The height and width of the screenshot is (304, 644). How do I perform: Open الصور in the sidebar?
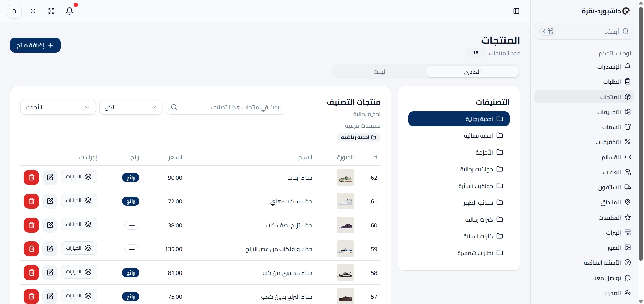pos(584,247)
